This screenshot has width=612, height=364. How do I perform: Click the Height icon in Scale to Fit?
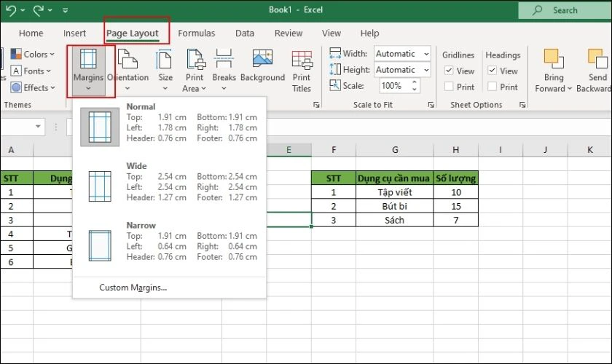click(335, 69)
